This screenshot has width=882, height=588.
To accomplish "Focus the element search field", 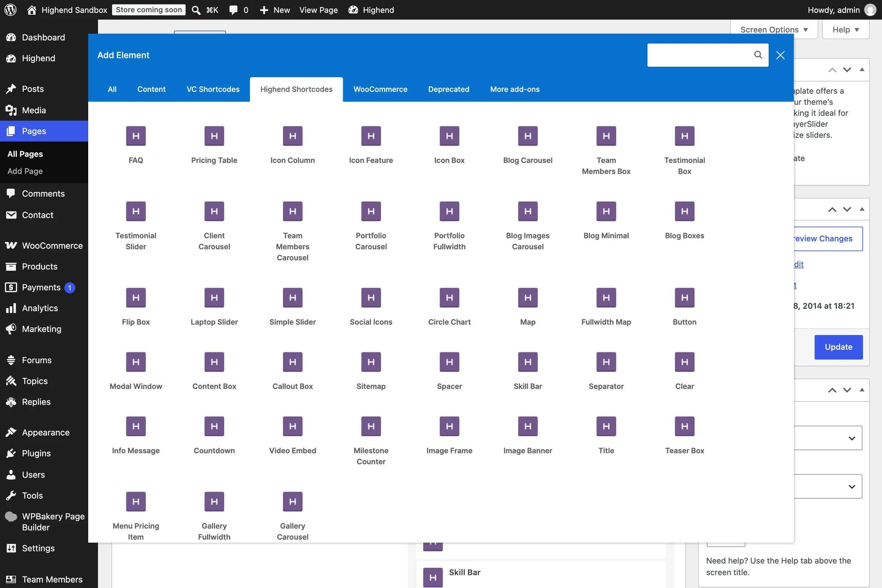I will pyautogui.click(x=707, y=55).
